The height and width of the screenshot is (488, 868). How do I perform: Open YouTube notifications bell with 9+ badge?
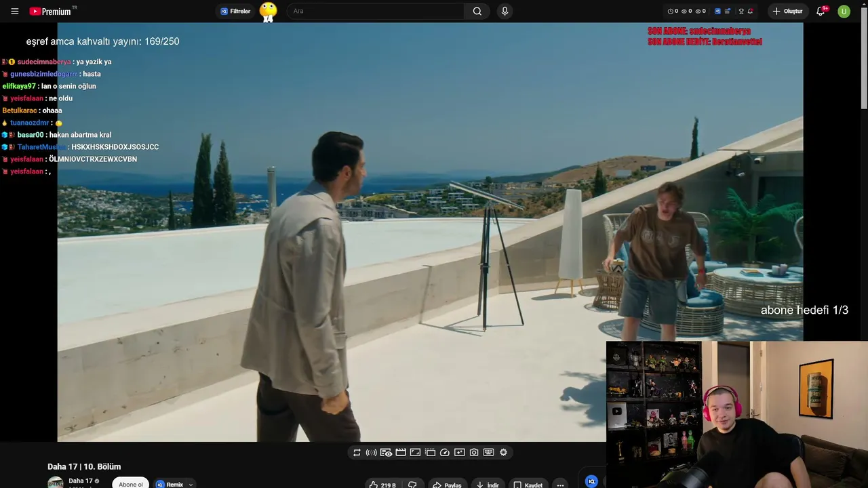(x=821, y=12)
